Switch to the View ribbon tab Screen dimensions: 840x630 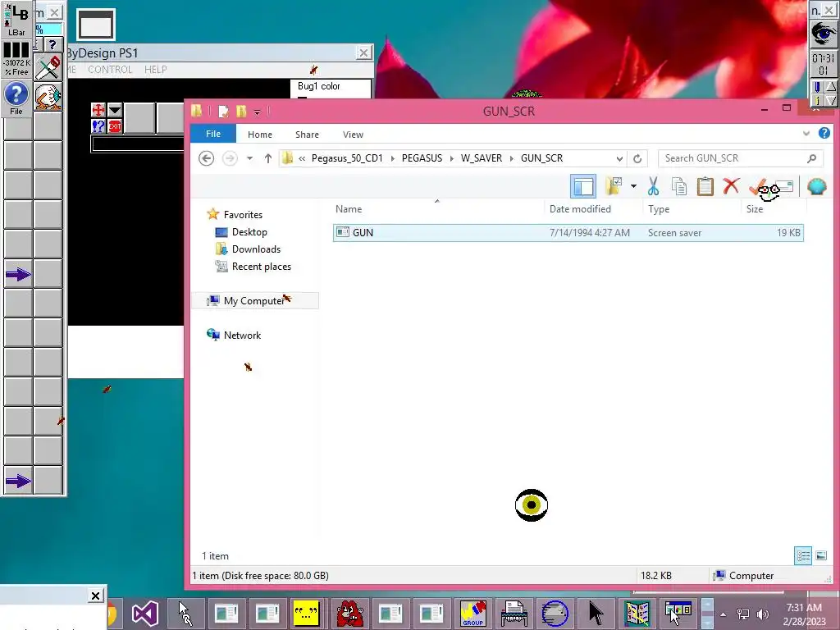[x=353, y=135]
